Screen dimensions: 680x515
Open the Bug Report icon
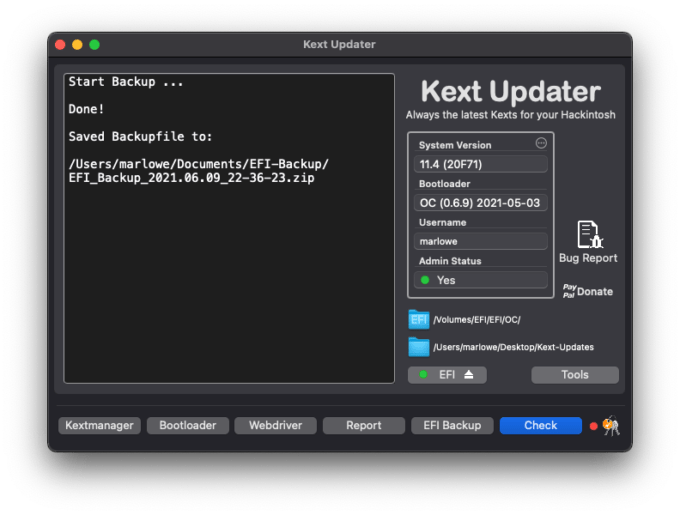point(589,235)
